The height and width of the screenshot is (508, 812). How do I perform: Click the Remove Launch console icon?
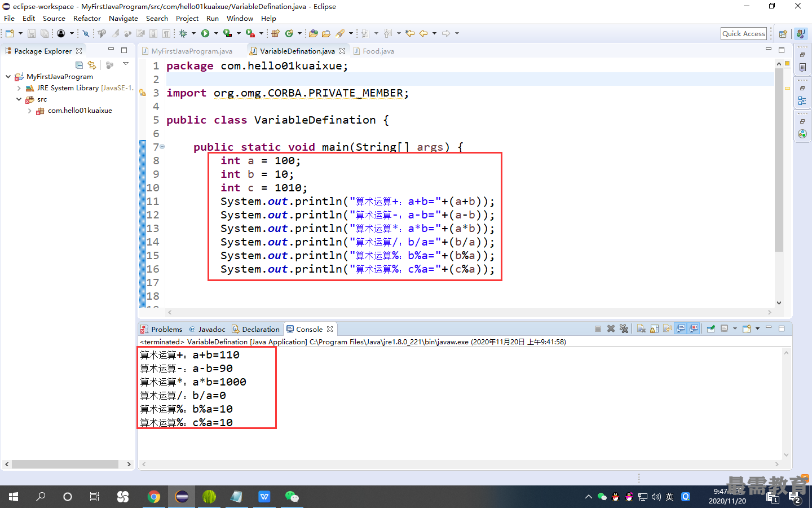pos(611,329)
